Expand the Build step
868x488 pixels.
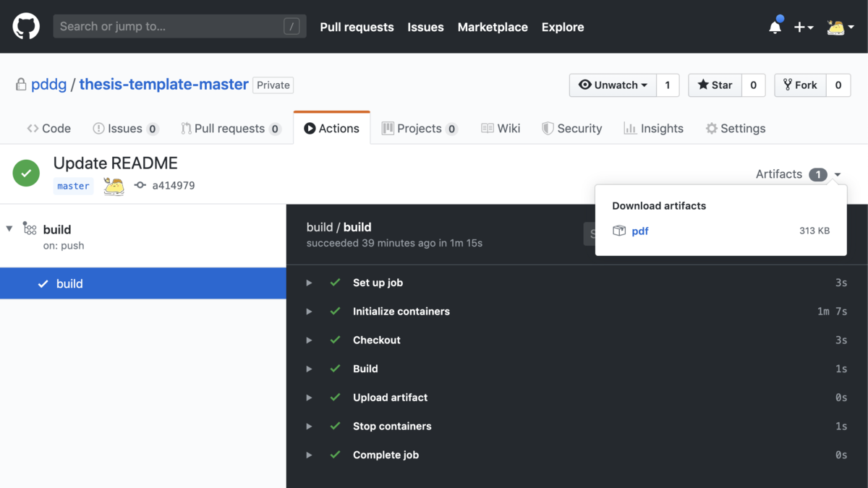(x=309, y=369)
